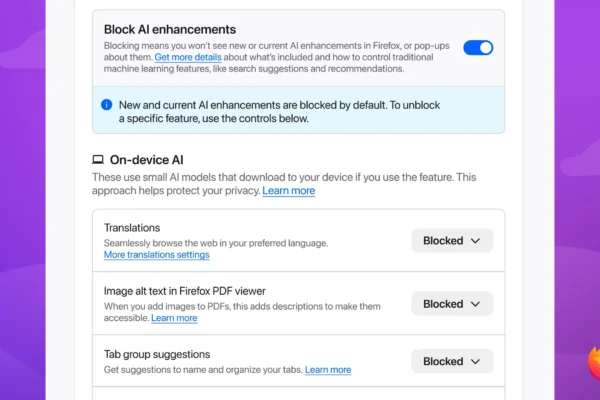Open Learn more for Tab group suggestions
Viewport: 600px width, 400px height.
328,370
